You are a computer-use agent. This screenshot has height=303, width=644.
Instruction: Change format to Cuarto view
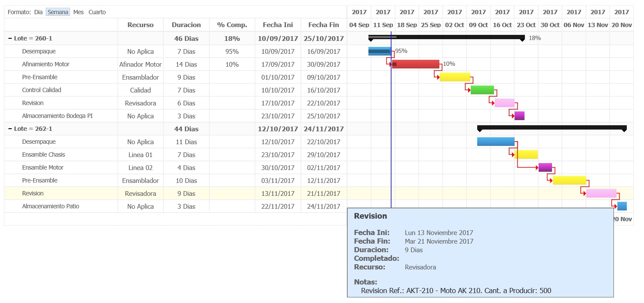coord(97,12)
